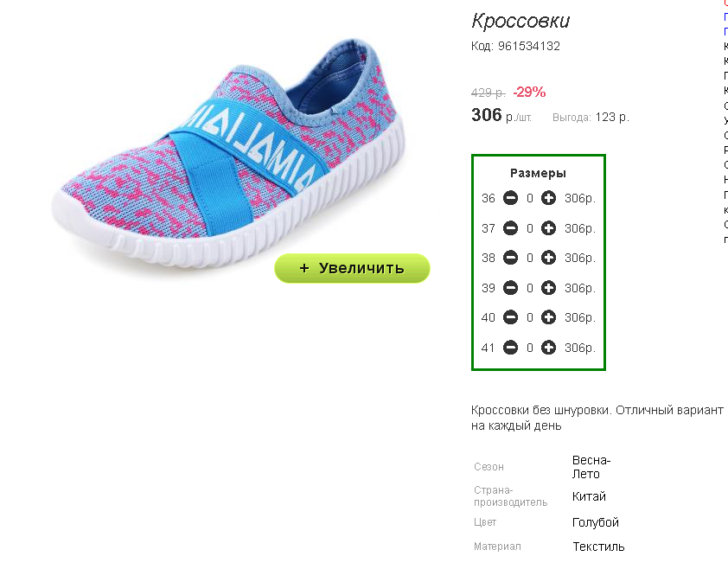Click the Размеры sizes heading
Viewport: 728px width, 569px height.
(538, 173)
